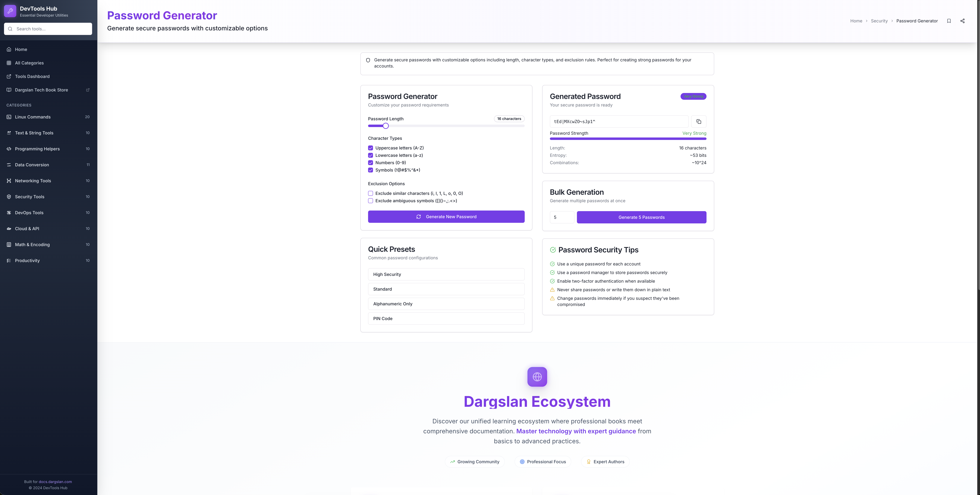
Task: Click the Cloud & API cloud icon
Action: [9, 228]
